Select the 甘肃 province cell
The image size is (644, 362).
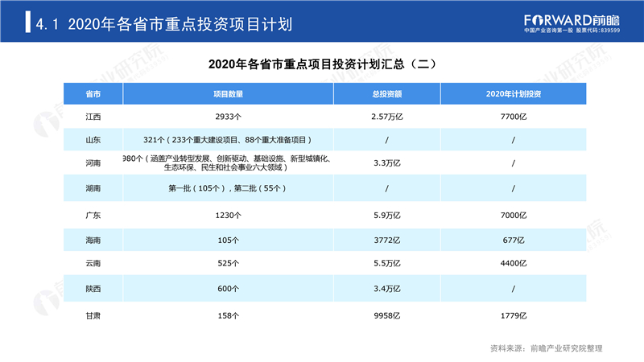click(x=93, y=315)
